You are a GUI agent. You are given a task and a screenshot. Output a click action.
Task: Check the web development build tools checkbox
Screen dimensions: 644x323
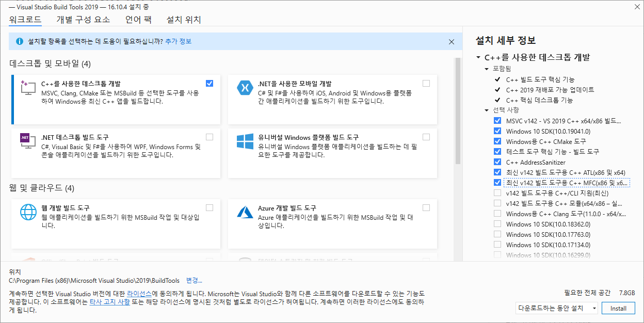pos(209,207)
